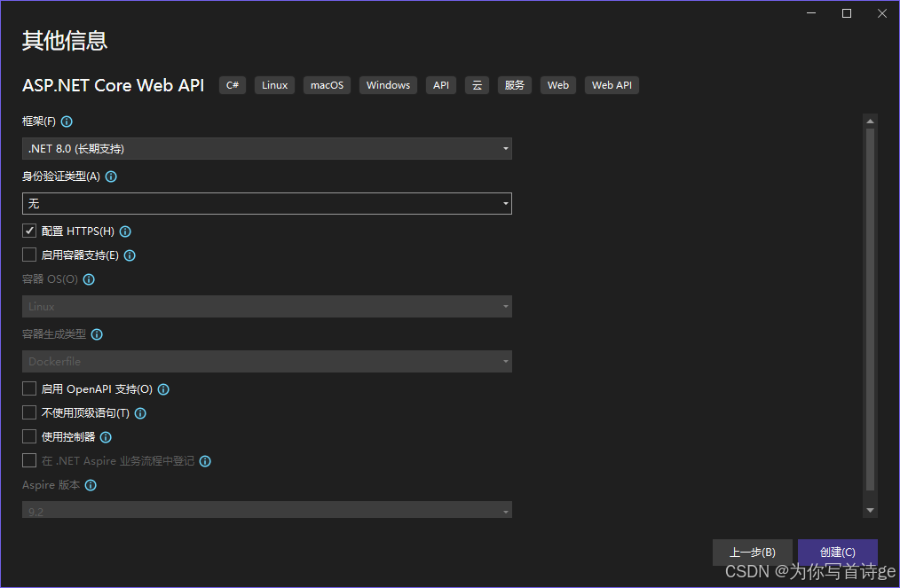Open the 容器生成类型 Dockerfile dropdown
The image size is (900, 588).
click(267, 362)
